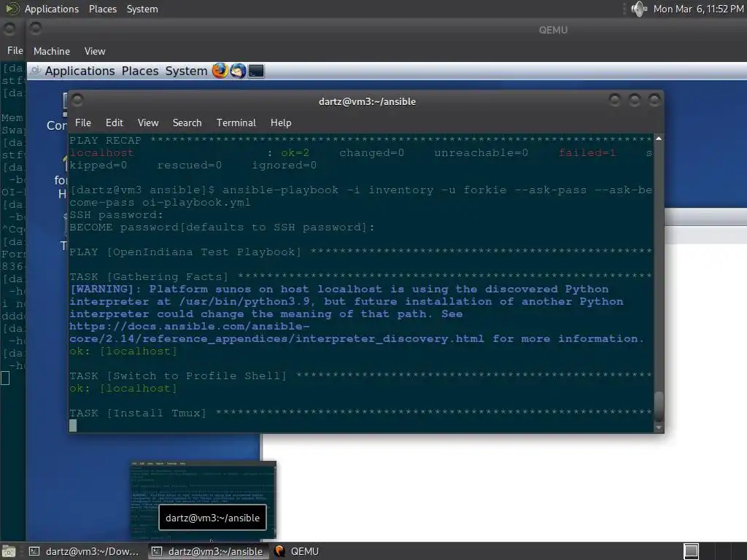
Task: Click the green ok=2 recap value
Action: pyautogui.click(x=295, y=153)
